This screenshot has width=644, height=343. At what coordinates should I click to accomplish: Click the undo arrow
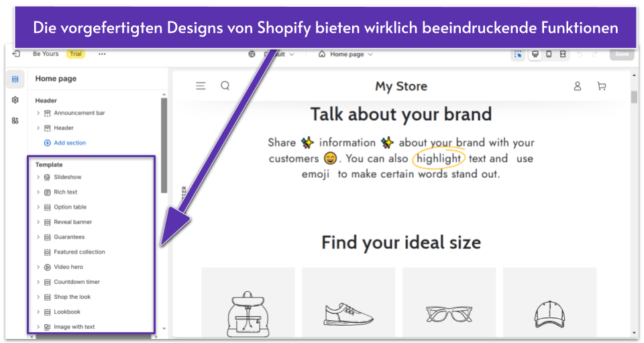[x=580, y=54]
